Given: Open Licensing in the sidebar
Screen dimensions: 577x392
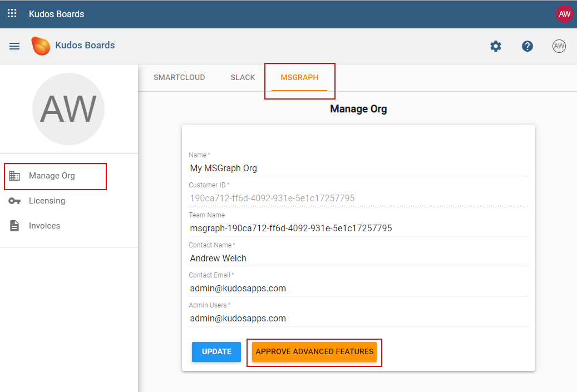Looking at the screenshot, I should pyautogui.click(x=47, y=201).
